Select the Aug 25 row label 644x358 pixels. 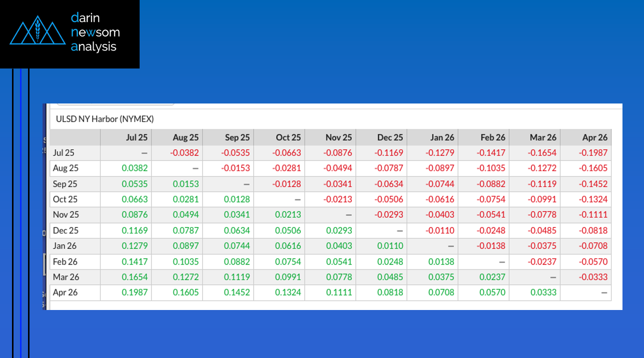click(66, 168)
